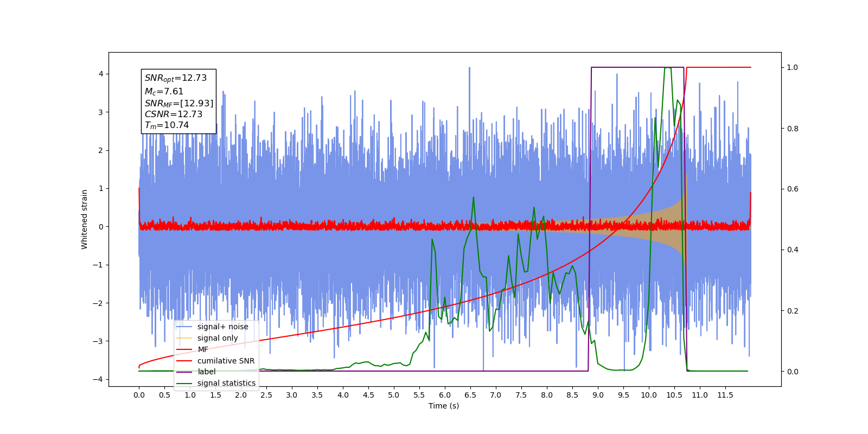Click the left y-axis tick label 0
This screenshot has width=868, height=434.
[100, 227]
